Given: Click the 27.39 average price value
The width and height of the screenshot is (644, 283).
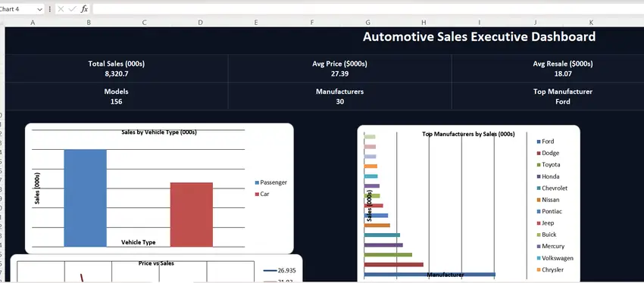Looking at the screenshot, I should 339,74.
